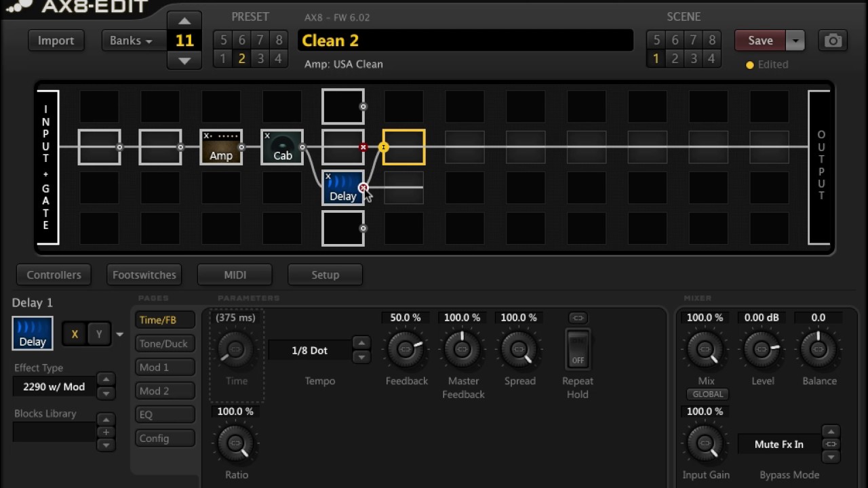Open the Footswitches panel
The image size is (868, 488).
coord(144,274)
